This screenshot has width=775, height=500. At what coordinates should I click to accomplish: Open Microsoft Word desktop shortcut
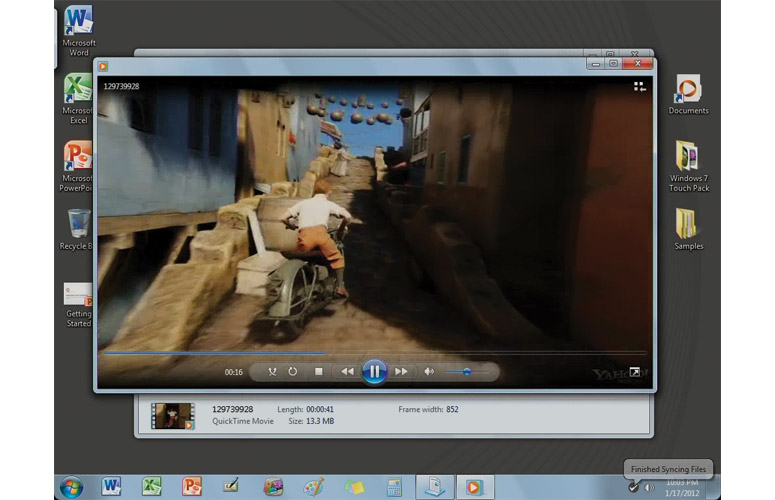click(x=79, y=32)
